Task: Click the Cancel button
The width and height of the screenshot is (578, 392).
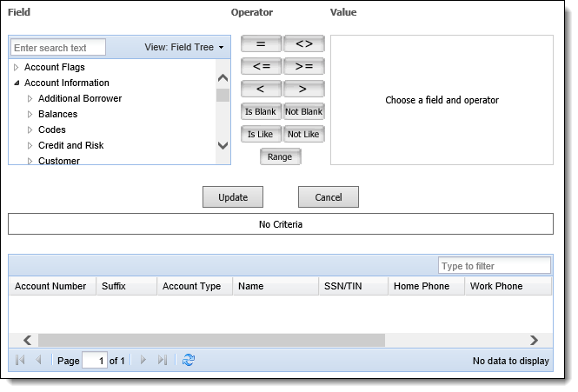Action: (x=328, y=197)
